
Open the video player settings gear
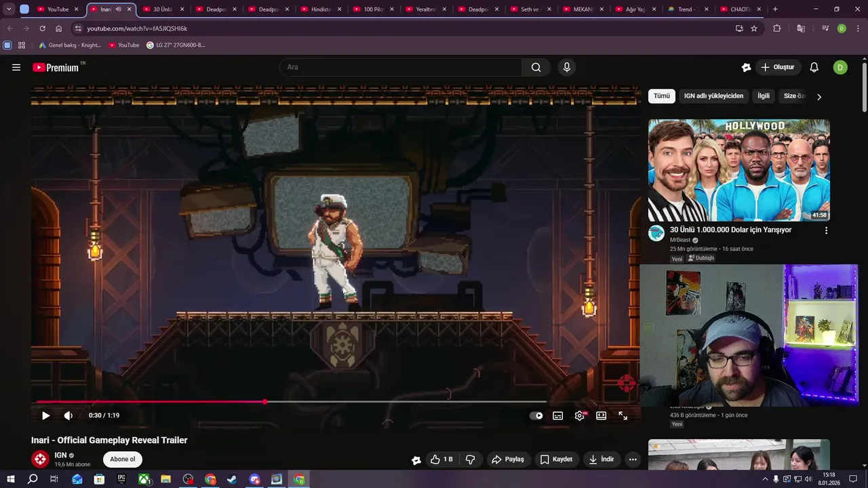pos(580,415)
